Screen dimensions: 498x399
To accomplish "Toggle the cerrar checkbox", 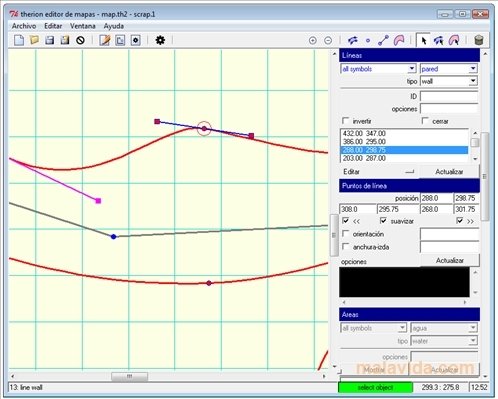I will [x=425, y=121].
